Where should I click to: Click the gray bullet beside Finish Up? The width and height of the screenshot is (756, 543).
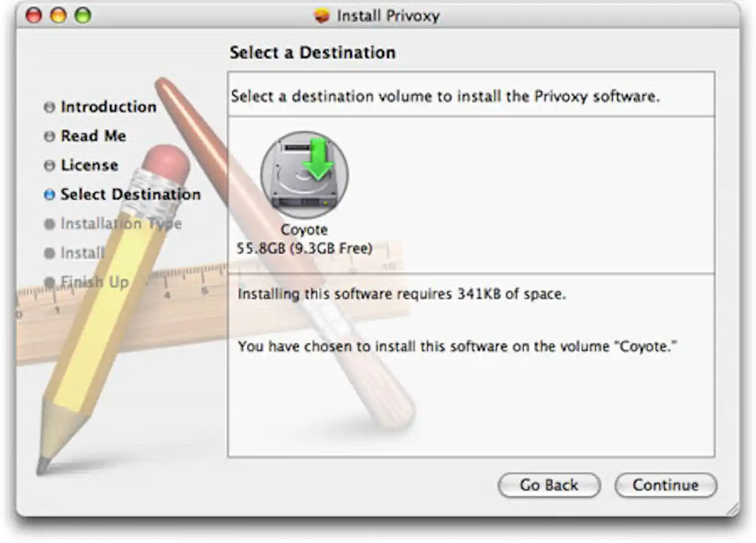coord(49,281)
